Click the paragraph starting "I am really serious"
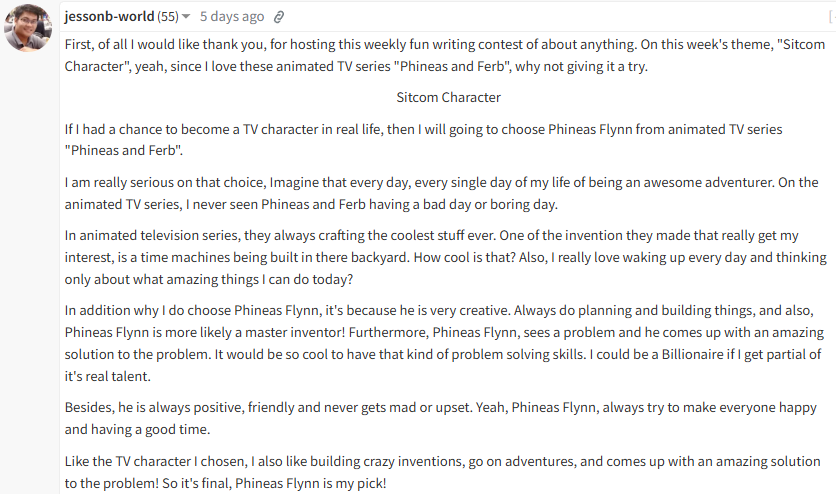Screen dimensions: 836x494 point(441,193)
